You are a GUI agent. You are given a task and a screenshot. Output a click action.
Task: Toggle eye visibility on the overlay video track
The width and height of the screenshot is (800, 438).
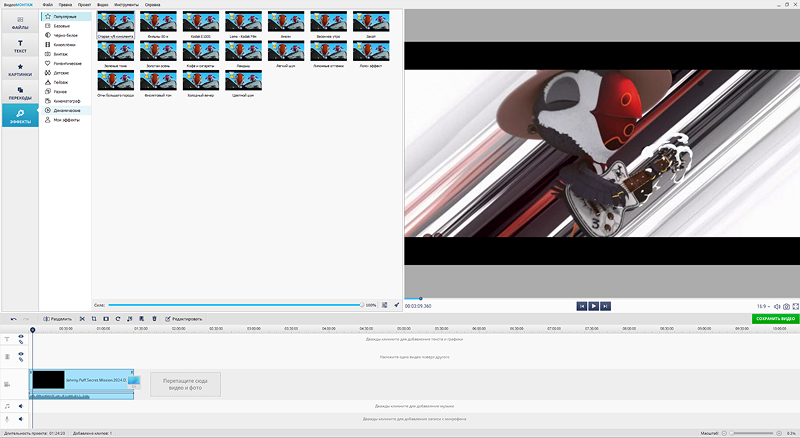click(21, 354)
